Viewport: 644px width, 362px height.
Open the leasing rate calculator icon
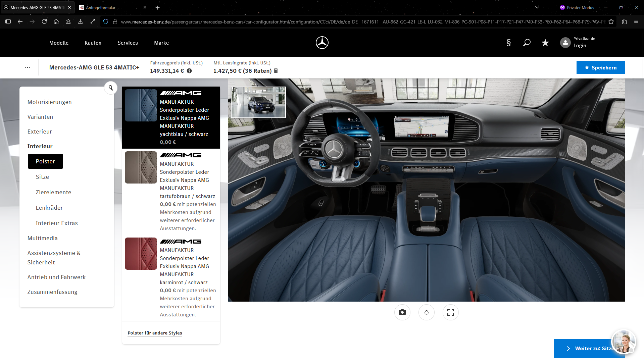point(276,71)
